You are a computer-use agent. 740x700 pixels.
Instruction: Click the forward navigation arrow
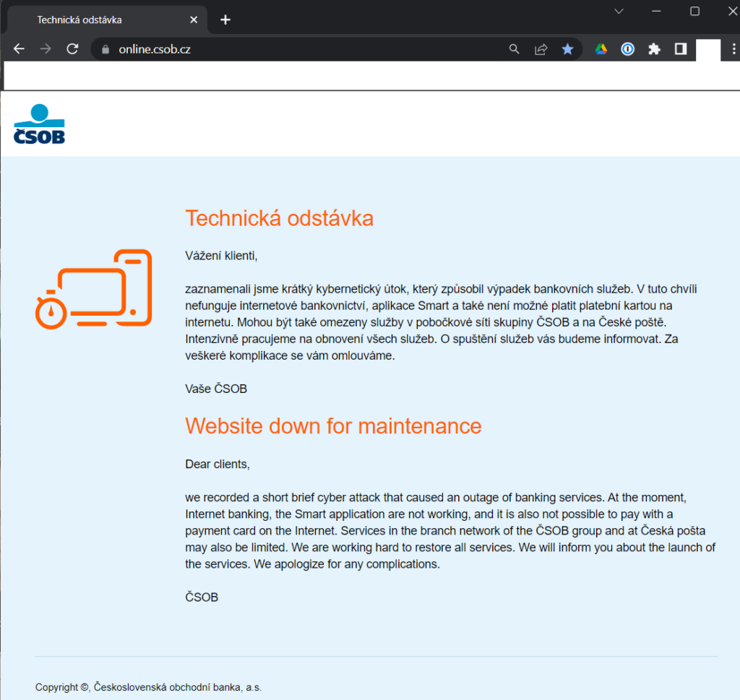46,48
